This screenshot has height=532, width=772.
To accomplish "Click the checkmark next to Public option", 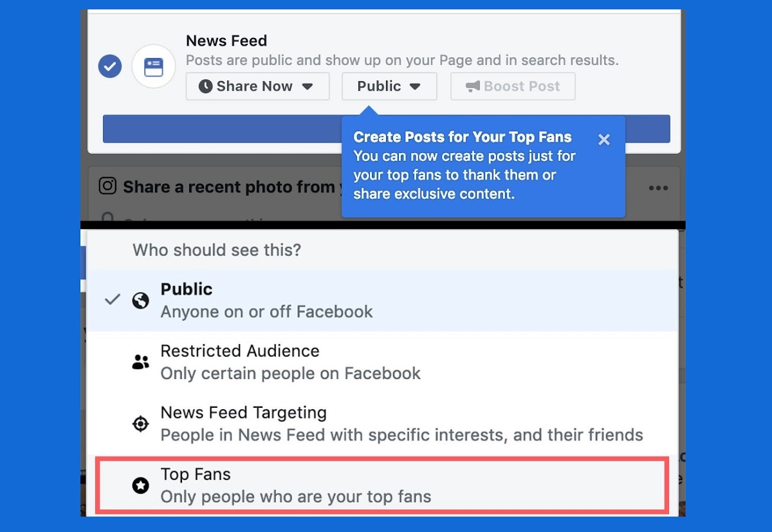I will 112,300.
